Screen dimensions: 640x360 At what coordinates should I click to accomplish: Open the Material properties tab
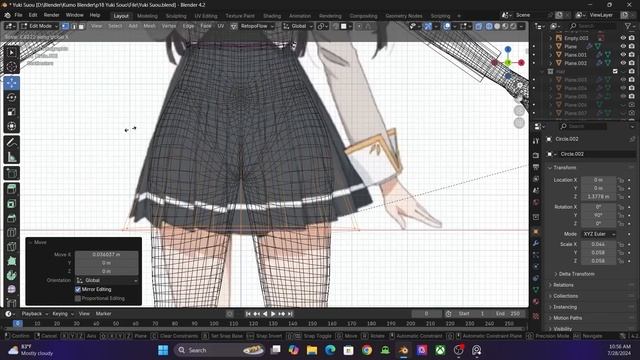click(536, 302)
